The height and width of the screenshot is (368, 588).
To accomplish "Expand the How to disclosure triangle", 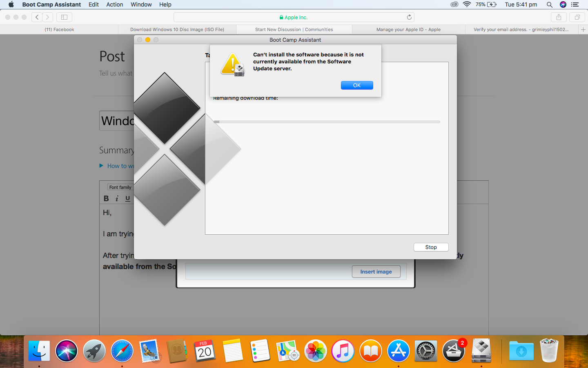I will (101, 166).
